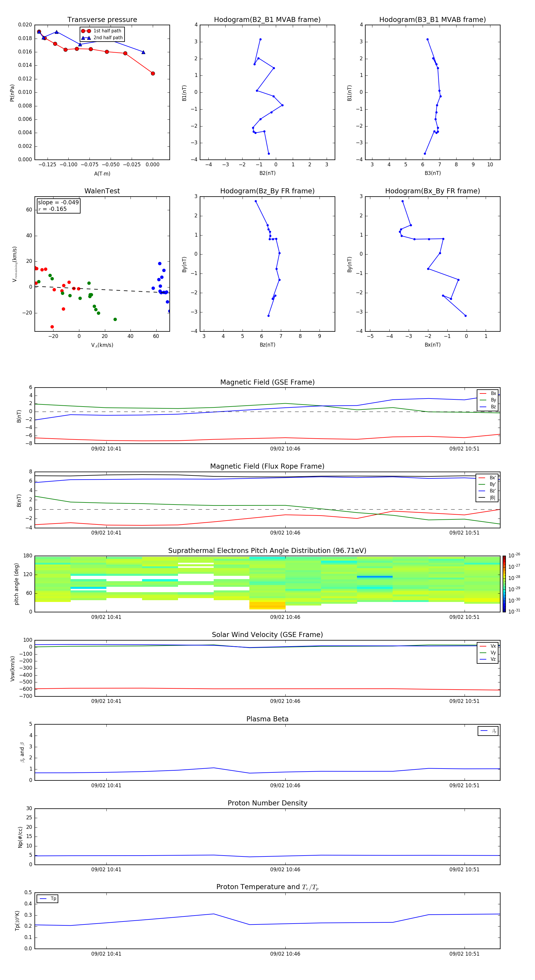Click the 'Vx' legend entry

[488, 647]
